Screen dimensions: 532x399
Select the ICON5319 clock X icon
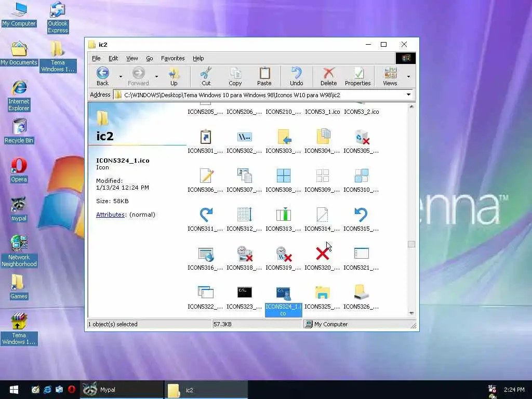point(284,254)
